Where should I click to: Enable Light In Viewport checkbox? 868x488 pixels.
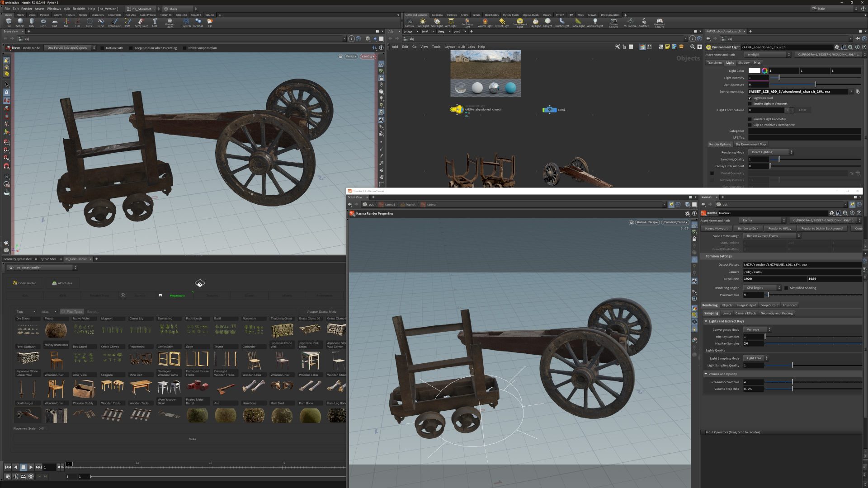pyautogui.click(x=750, y=104)
